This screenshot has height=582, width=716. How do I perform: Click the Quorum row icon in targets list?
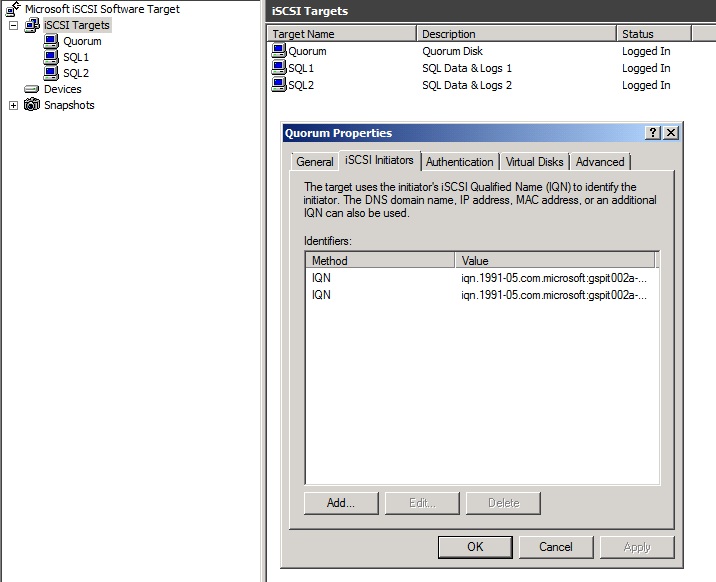click(279, 50)
